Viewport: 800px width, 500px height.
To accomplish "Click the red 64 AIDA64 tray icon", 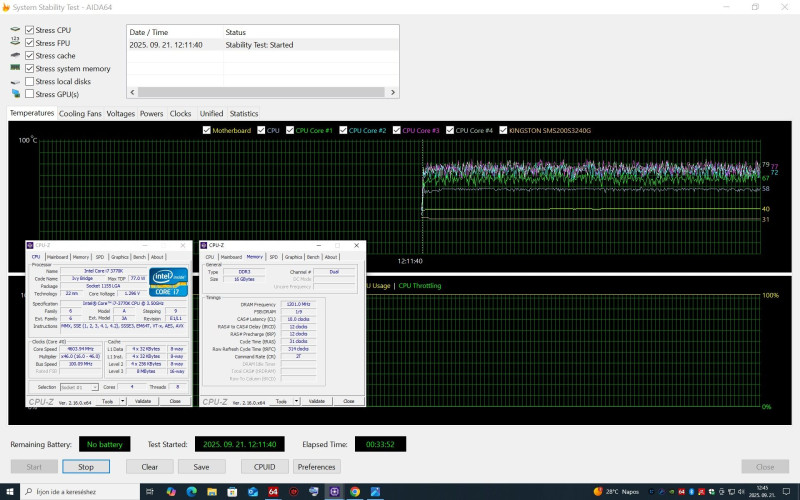I will pos(681,491).
